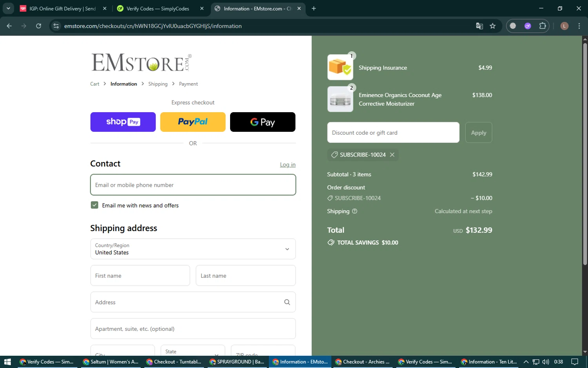Show hidden system tray icons
The width and height of the screenshot is (588, 368).
click(x=526, y=362)
